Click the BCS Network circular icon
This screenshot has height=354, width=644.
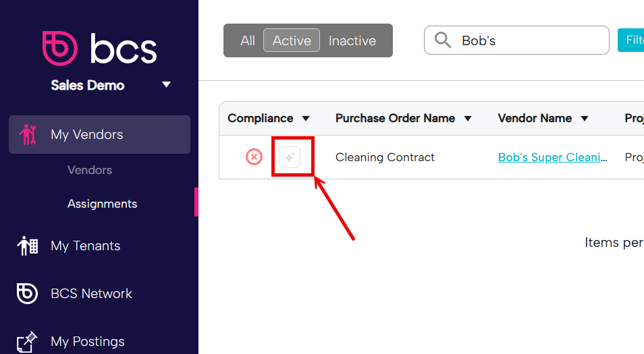(27, 293)
